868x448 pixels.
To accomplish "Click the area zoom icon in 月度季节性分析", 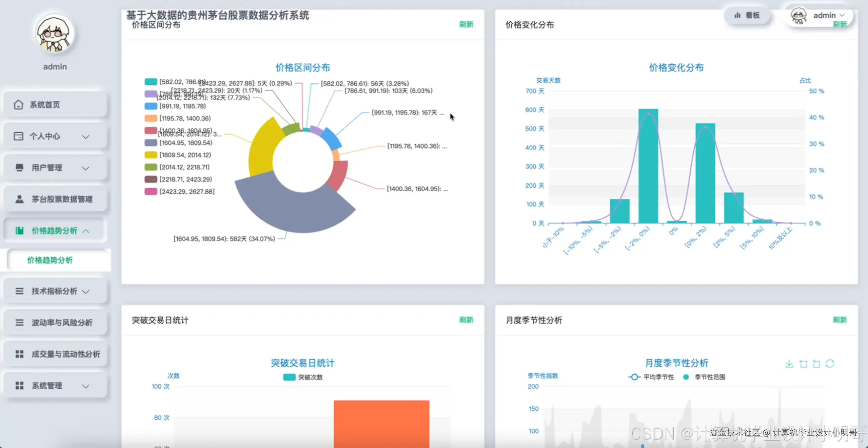I will pos(803,364).
